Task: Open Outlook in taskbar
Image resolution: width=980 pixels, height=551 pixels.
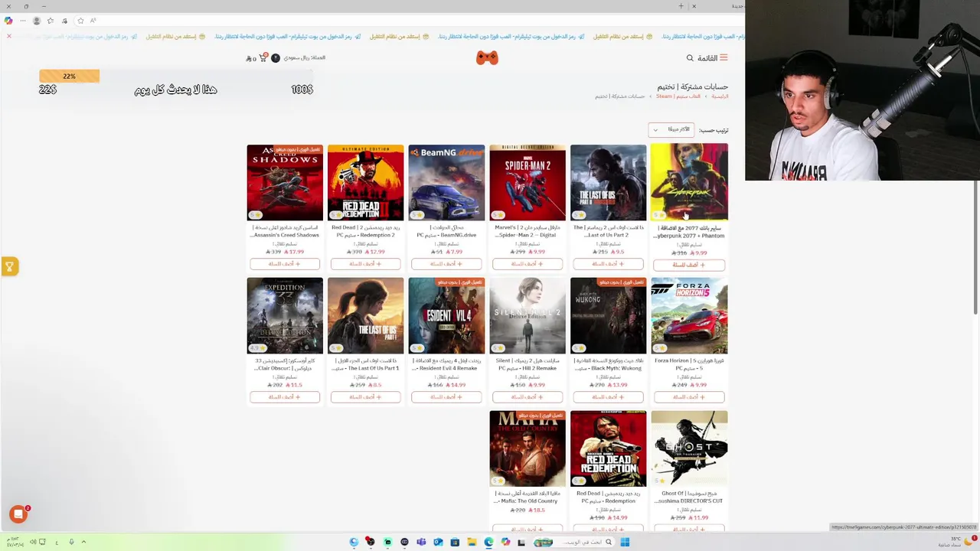Action: point(438,542)
